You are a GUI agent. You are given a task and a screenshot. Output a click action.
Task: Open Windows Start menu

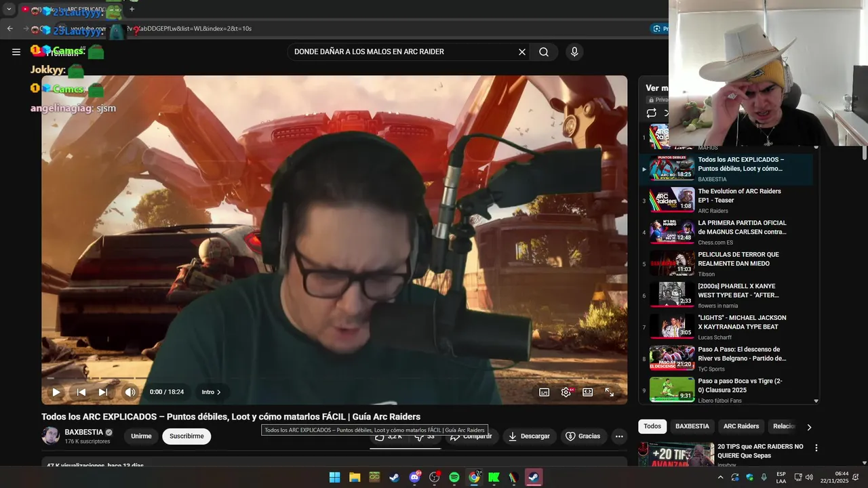[x=335, y=477]
